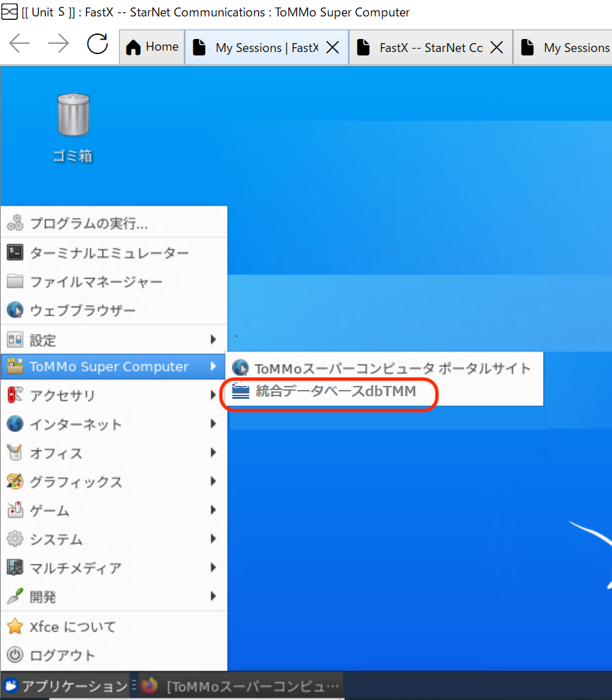
Task: Click the database icon for 統合データベースdbTMM
Action: pos(241,391)
